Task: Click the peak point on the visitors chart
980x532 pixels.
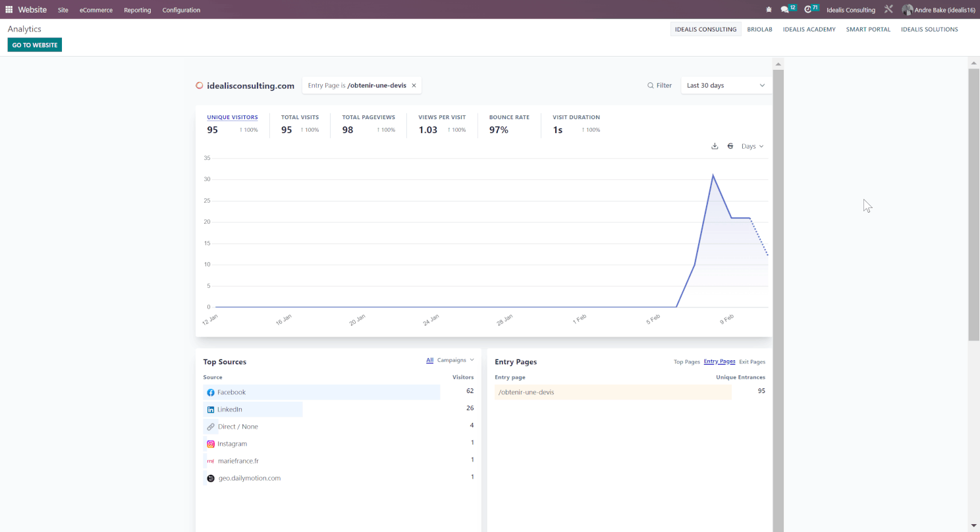Action: tap(713, 175)
